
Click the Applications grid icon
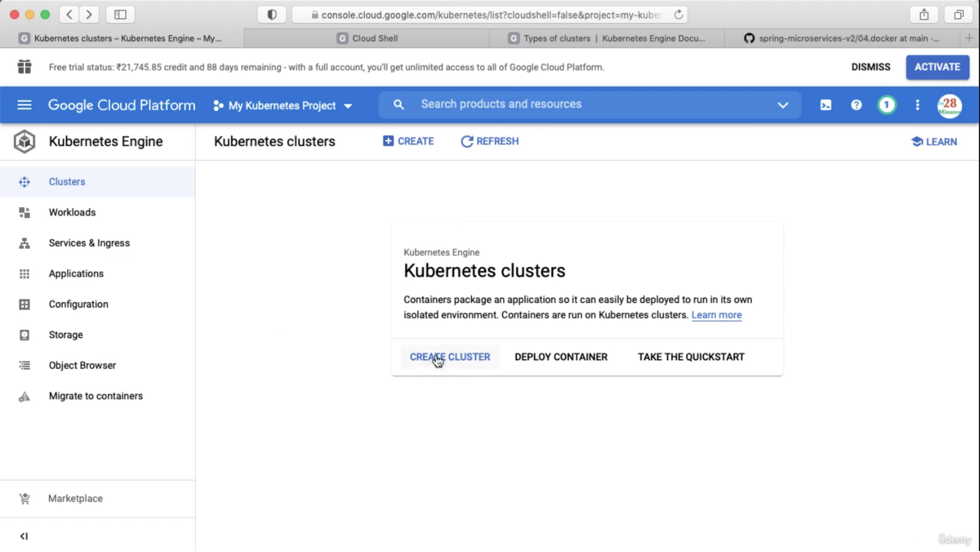[24, 274]
